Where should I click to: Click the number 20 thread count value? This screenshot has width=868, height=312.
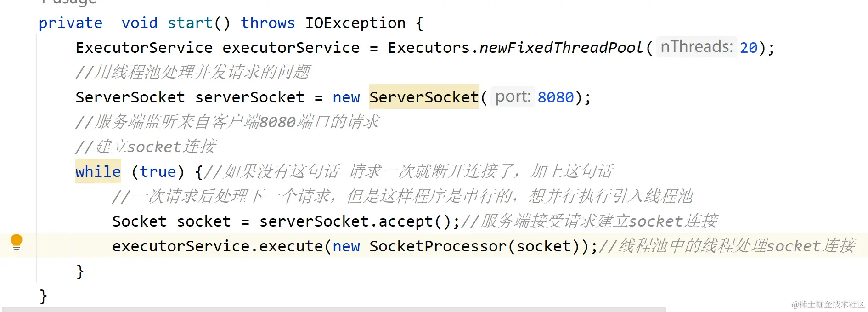coord(749,48)
